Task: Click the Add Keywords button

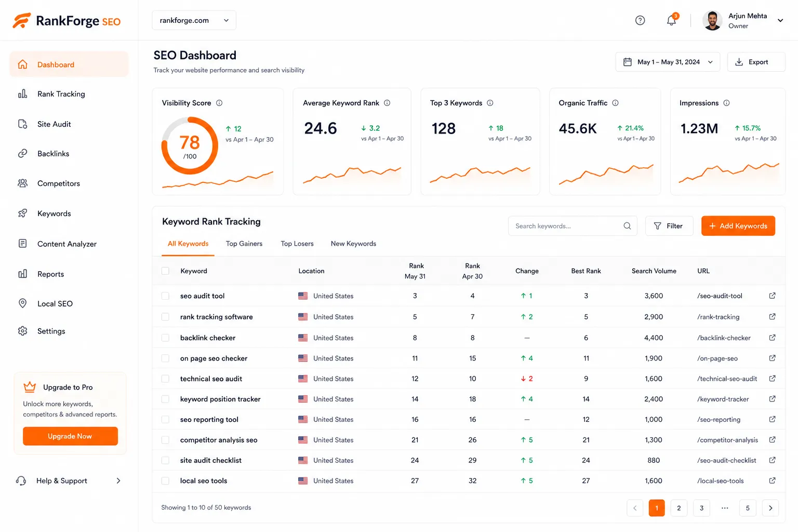Action: click(x=738, y=226)
